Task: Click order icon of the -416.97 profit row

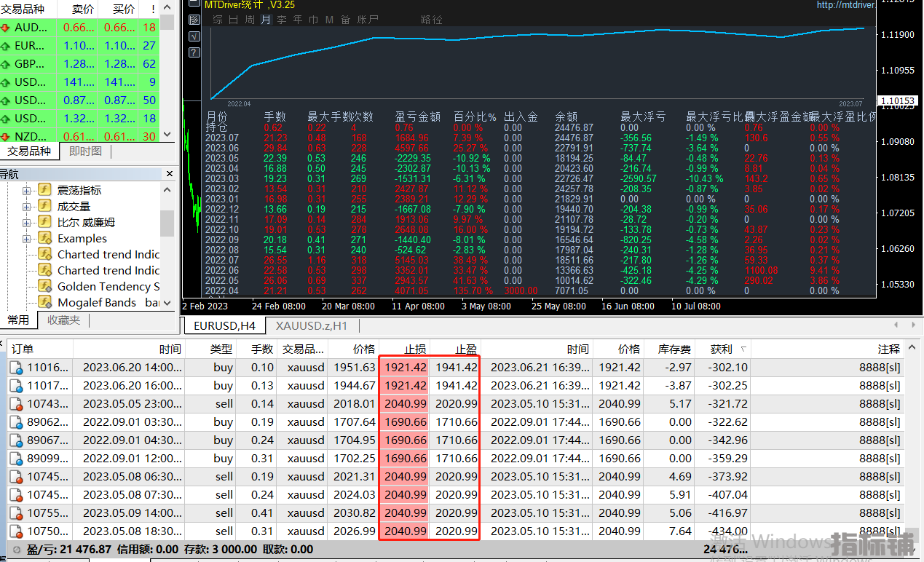Action: coord(17,513)
